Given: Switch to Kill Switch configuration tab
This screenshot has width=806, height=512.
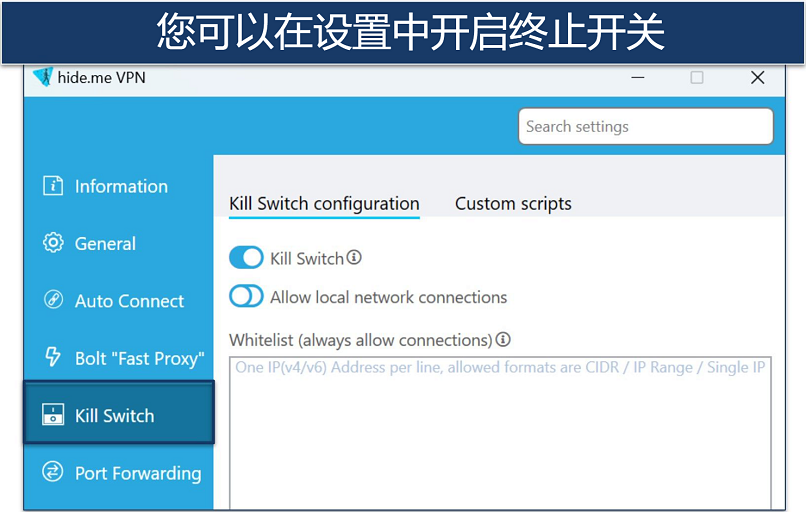Looking at the screenshot, I should click(x=324, y=203).
